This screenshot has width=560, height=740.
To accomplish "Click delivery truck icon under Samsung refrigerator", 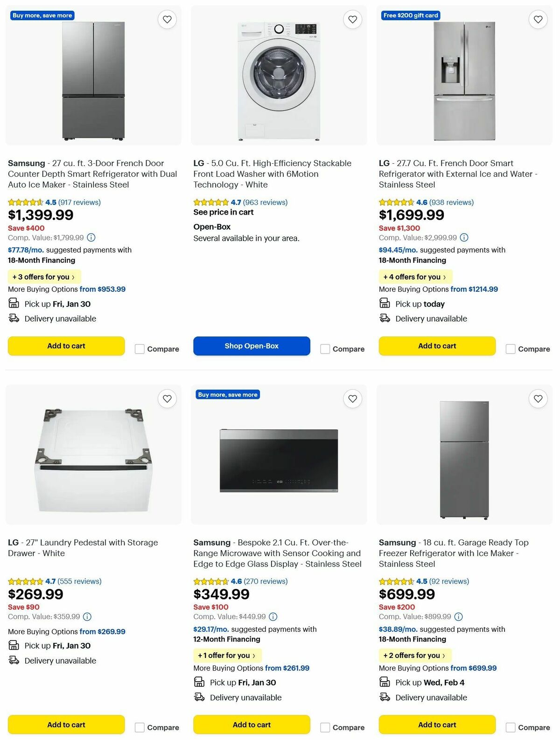I will click(x=13, y=318).
